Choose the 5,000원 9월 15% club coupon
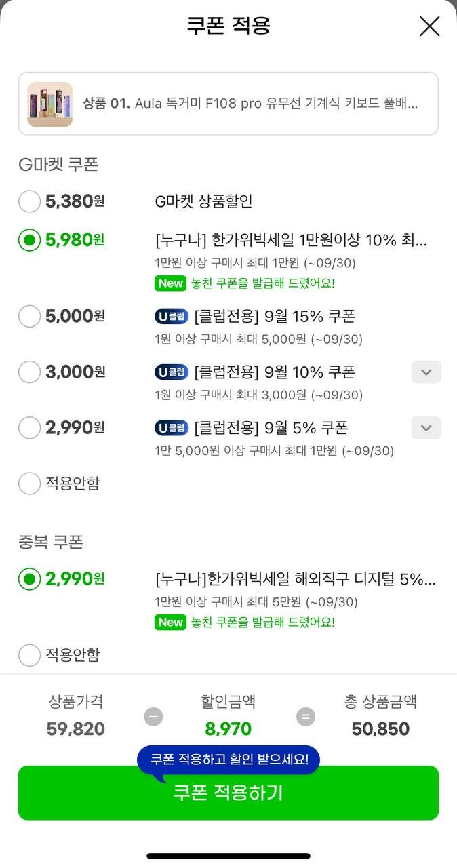 pyautogui.click(x=29, y=316)
